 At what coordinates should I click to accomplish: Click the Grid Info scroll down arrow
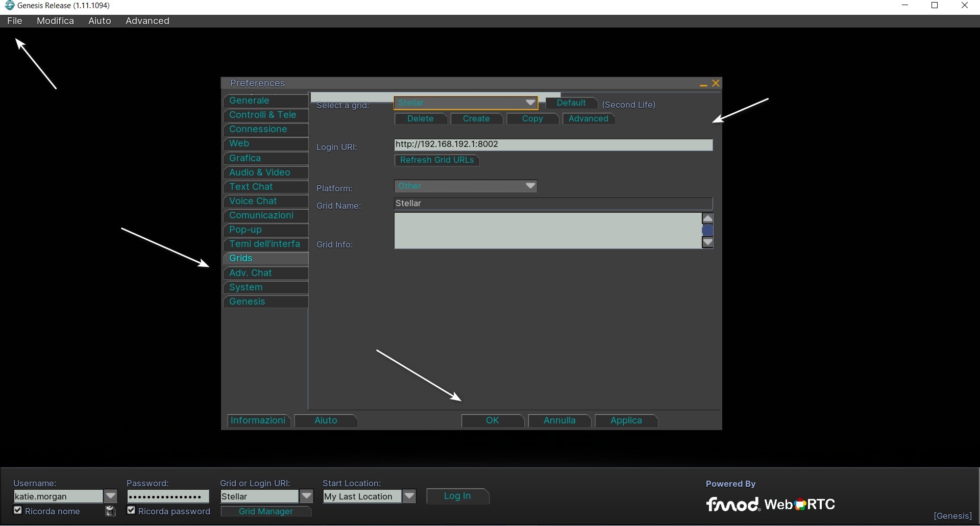click(707, 242)
